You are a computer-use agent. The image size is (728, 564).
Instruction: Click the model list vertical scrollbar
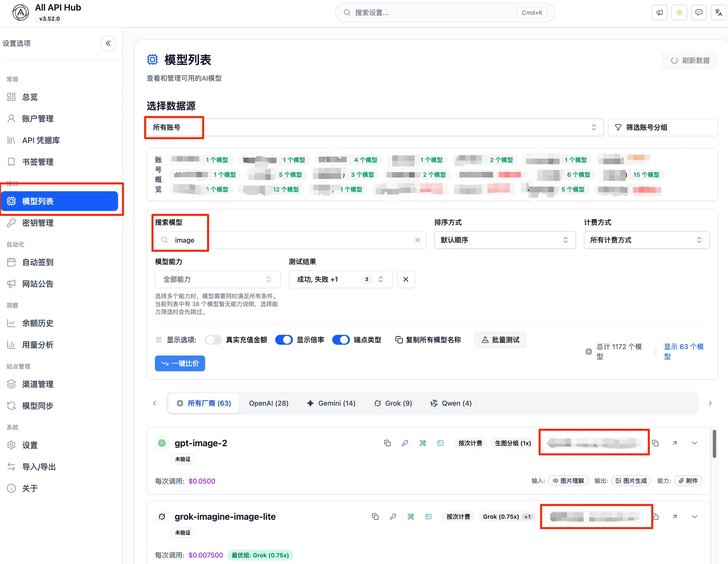pos(714,444)
